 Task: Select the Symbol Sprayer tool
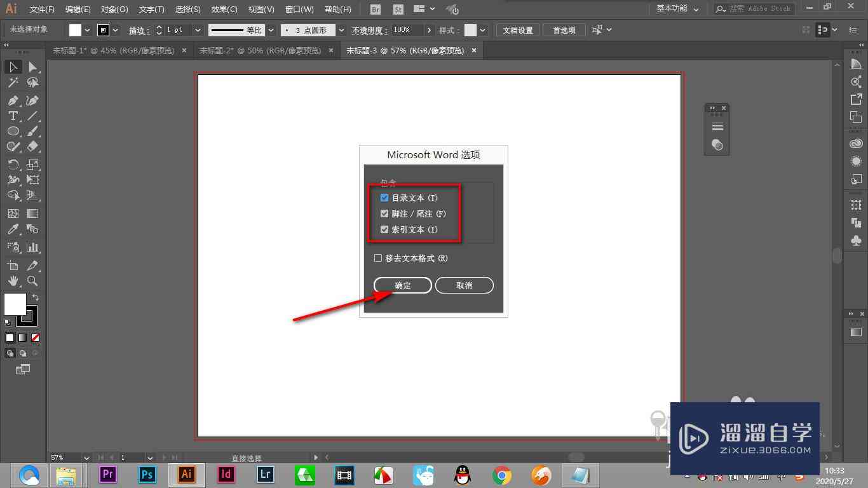coord(13,247)
